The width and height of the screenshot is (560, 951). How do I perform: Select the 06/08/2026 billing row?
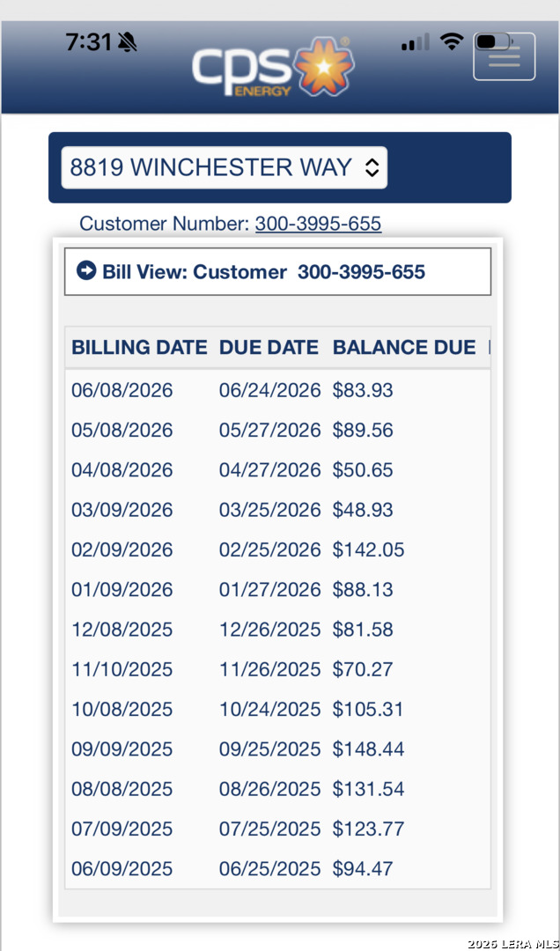point(277,390)
